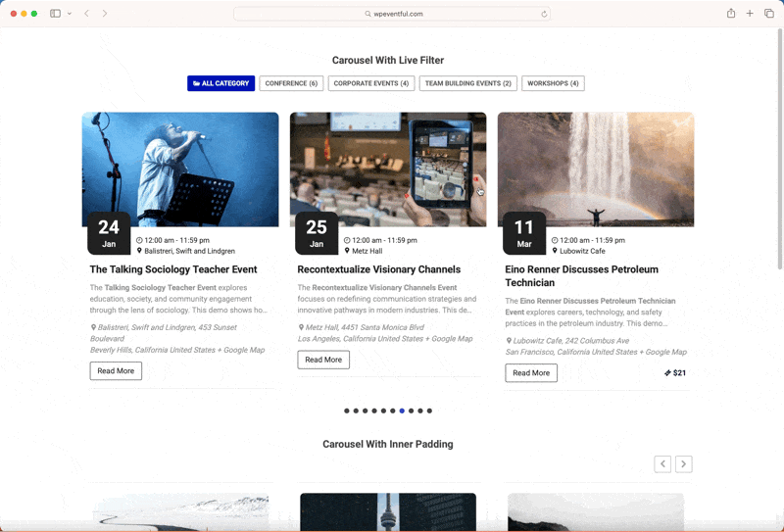The width and height of the screenshot is (784, 532).
Task: Go forward with the browser arrow
Action: click(105, 14)
